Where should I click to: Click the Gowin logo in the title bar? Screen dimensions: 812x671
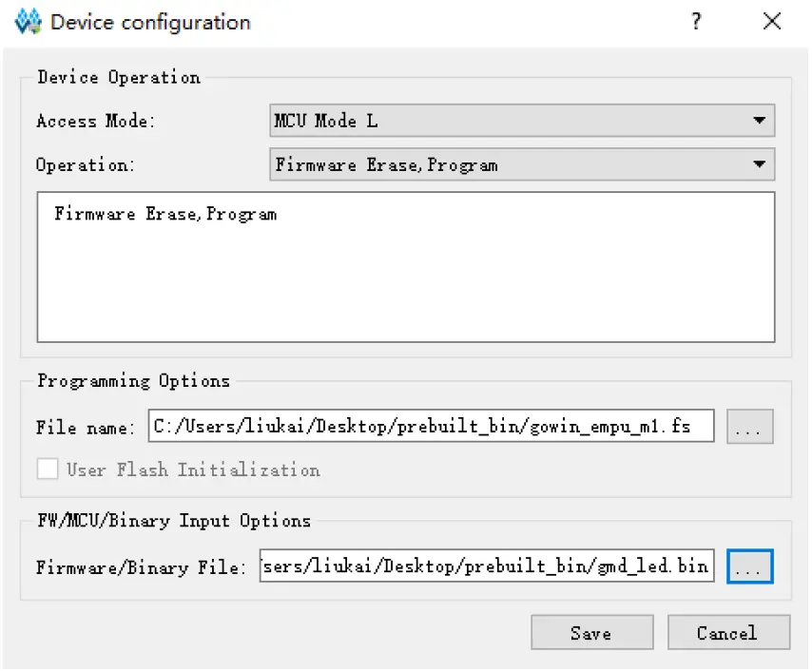click(28, 21)
